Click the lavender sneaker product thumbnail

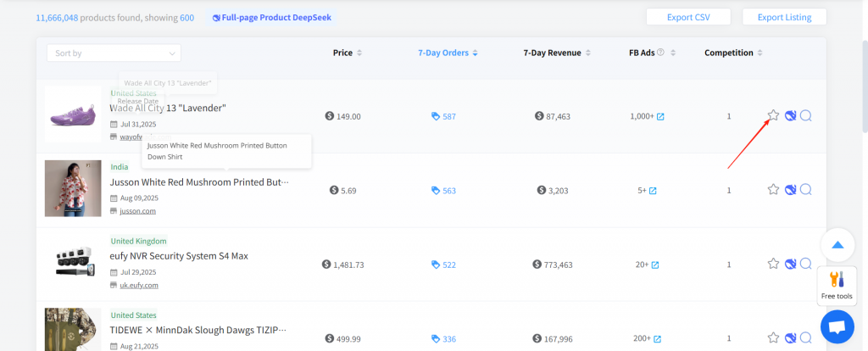coord(73,114)
